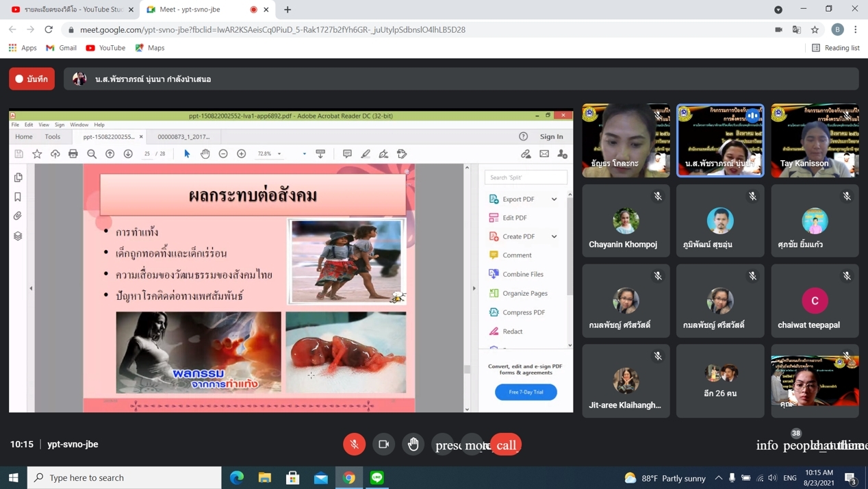Screen dimensions: 868x489
Task: Reload the Google Meet page
Action: 49,29
